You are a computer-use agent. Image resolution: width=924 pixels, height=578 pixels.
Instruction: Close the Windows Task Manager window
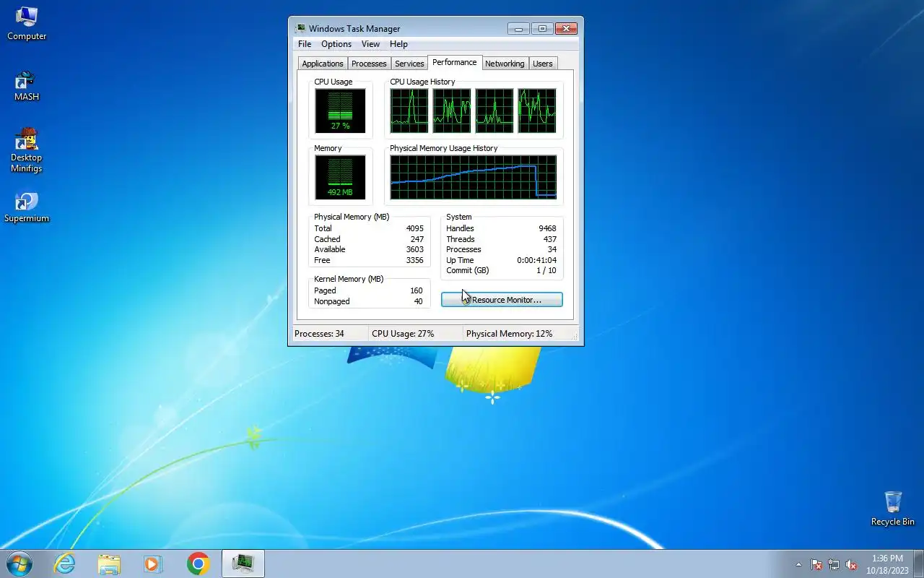[566, 29]
